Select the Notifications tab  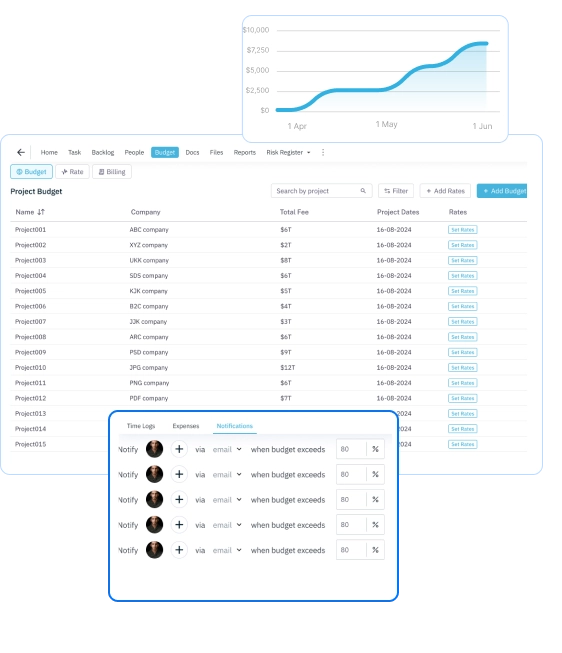[235, 426]
